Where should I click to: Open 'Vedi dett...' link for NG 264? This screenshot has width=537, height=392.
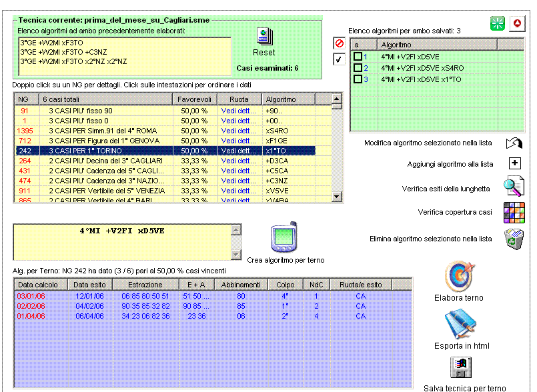click(238, 161)
